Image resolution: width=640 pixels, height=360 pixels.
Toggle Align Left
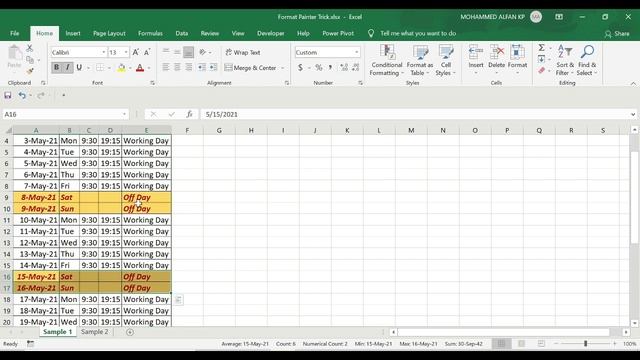click(x=166, y=67)
